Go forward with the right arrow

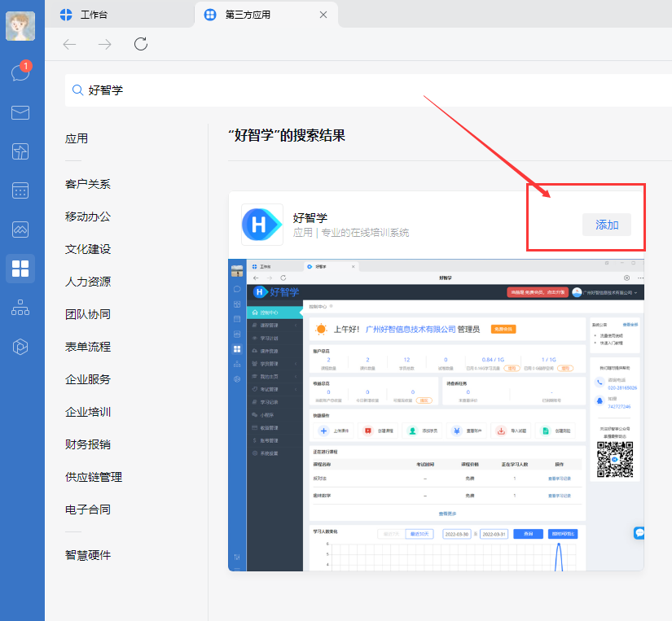(104, 44)
